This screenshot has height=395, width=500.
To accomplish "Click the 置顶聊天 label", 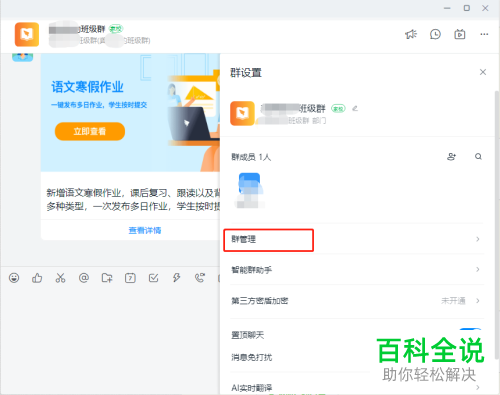I will [x=247, y=335].
